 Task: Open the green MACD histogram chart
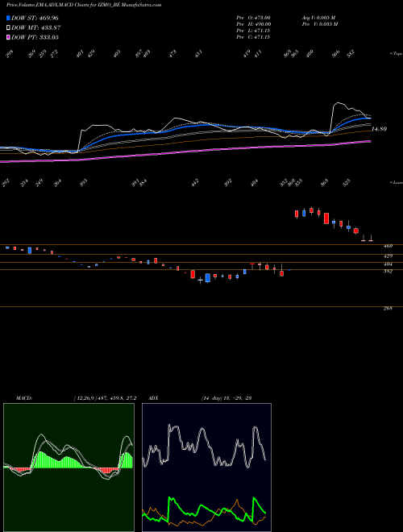coord(69,468)
